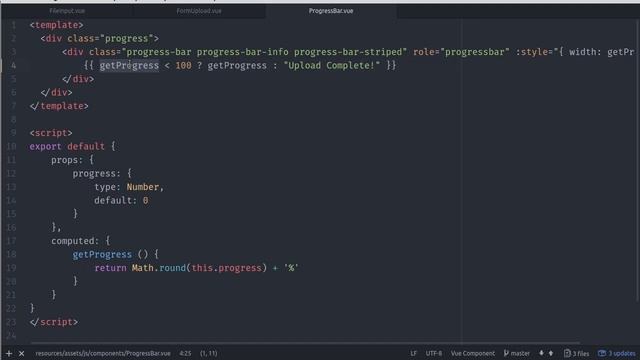640x360 pixels.
Task: Click the role="progressbar" attribute
Action: [461, 52]
